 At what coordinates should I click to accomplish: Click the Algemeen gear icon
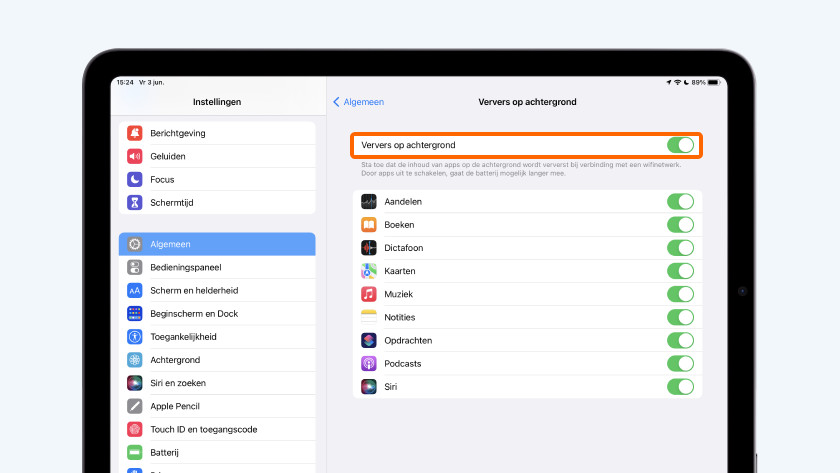[x=134, y=244]
